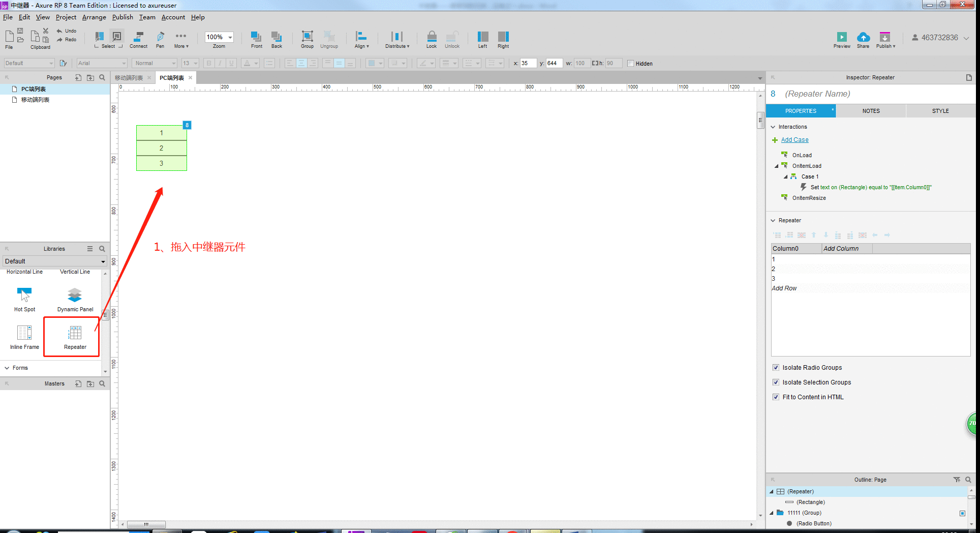This screenshot has width=980, height=533.
Task: Add a new page in Pages panel
Action: (x=78, y=78)
